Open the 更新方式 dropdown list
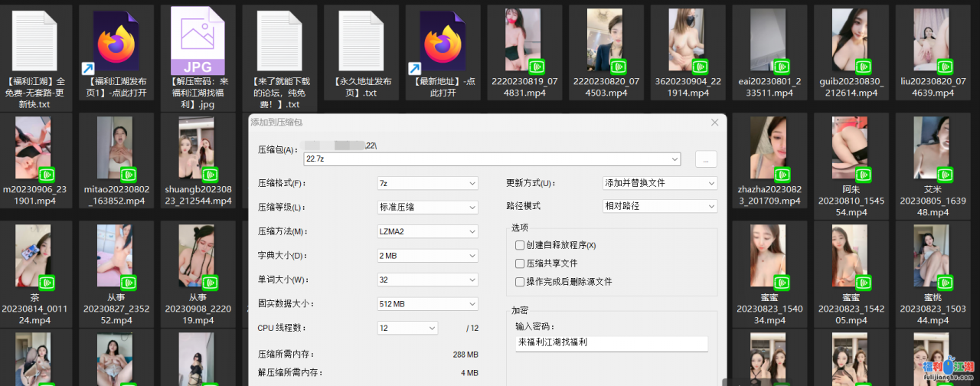The width and height of the screenshot is (980, 386). 660,184
